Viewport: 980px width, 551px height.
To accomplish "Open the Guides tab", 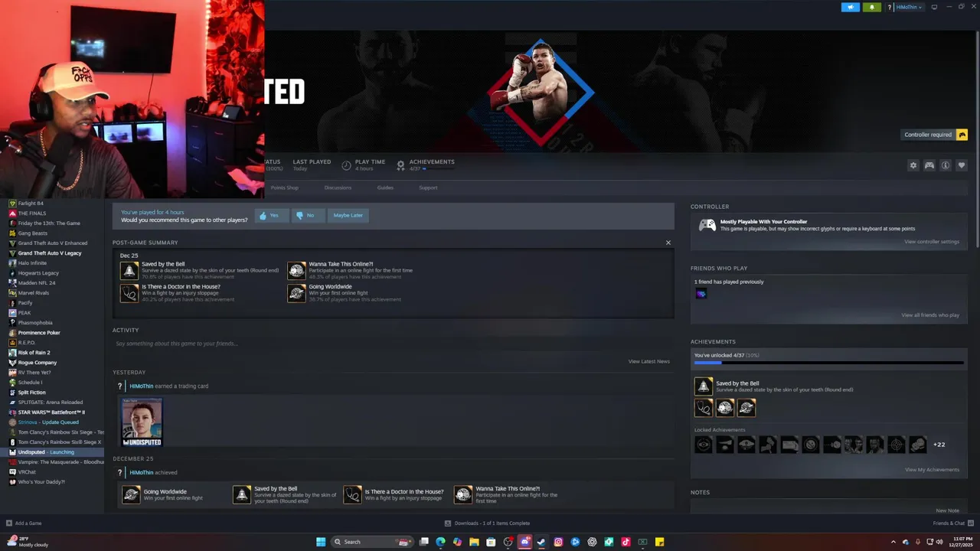I will coord(385,187).
